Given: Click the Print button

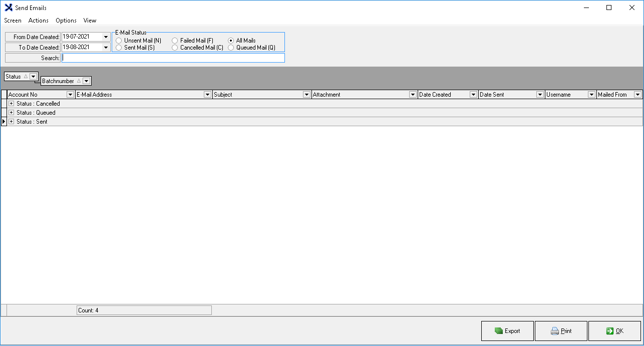Looking at the screenshot, I should tap(561, 331).
